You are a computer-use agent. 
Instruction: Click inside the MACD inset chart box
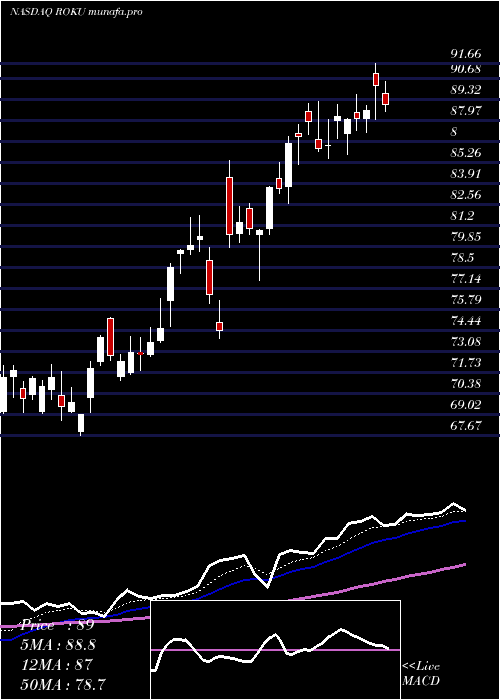coord(275,650)
